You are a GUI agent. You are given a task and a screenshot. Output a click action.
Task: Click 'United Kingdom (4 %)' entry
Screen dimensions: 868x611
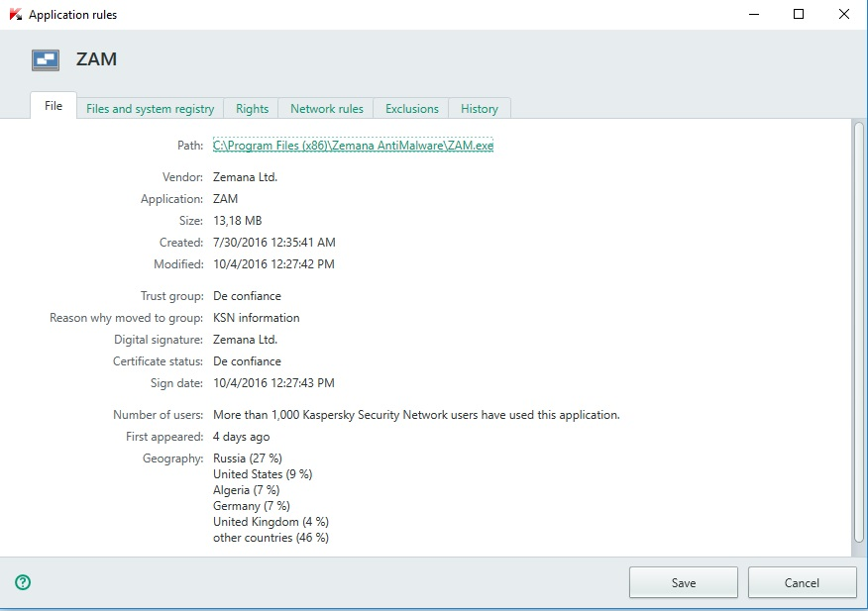271,522
